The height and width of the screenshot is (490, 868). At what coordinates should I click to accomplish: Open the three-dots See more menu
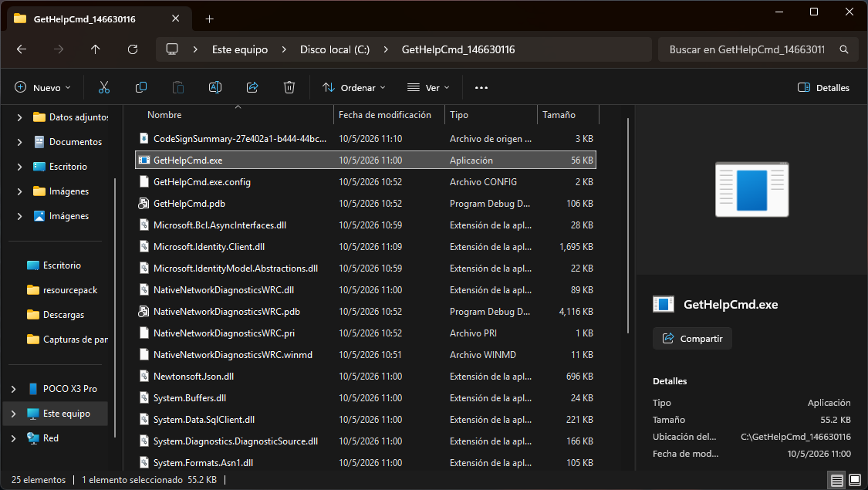481,87
